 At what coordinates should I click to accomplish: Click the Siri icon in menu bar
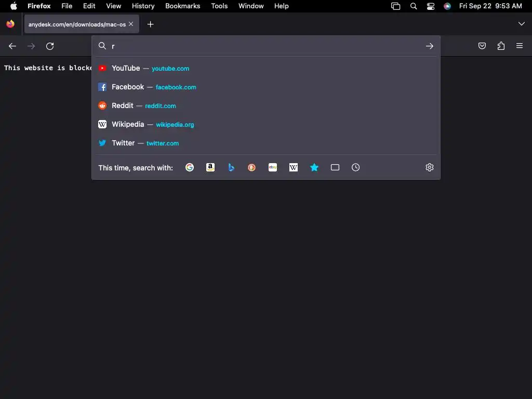[x=447, y=6]
